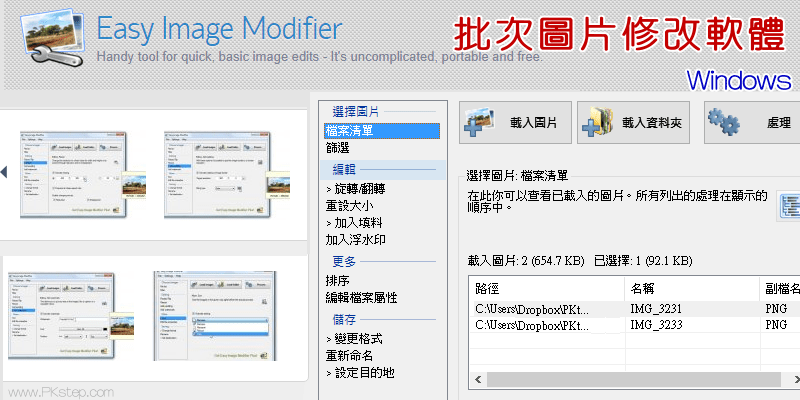The height and width of the screenshot is (400, 800).
Task: Open 重設大小 resize option
Action: click(349, 206)
